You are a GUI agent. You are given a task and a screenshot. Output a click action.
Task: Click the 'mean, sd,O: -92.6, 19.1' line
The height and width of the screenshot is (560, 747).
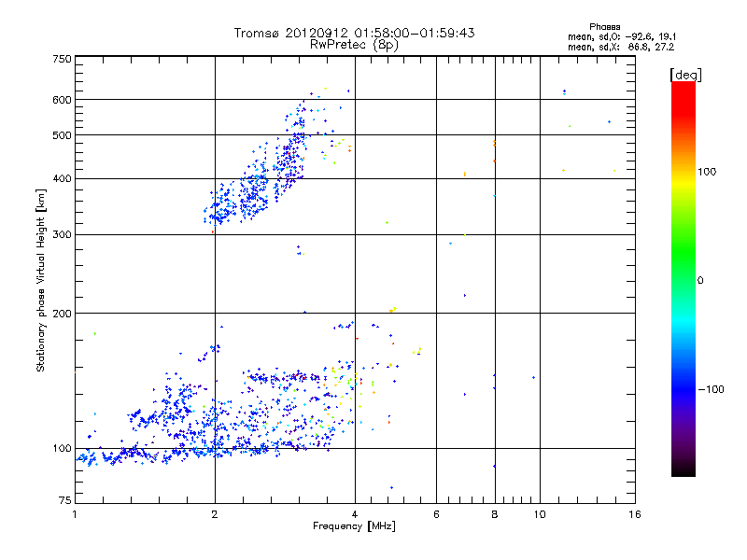point(622,36)
